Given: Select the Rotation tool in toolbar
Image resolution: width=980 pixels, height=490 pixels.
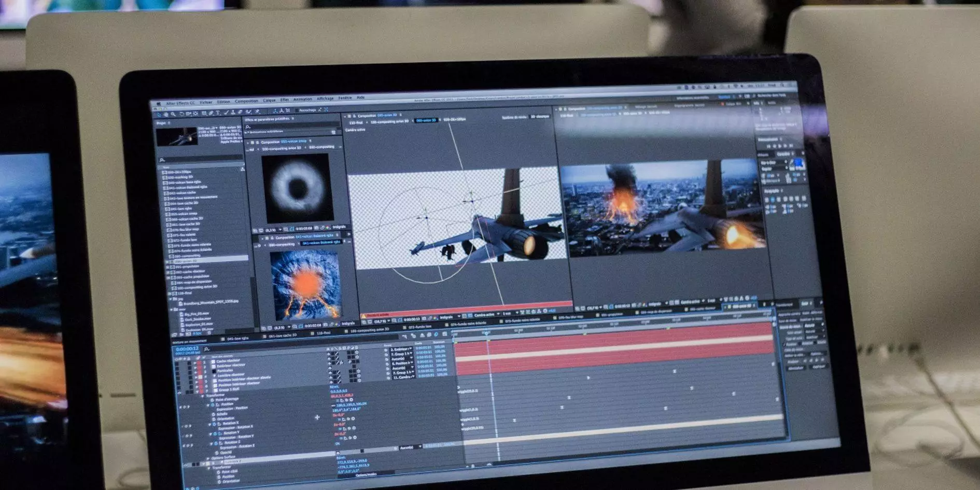Looking at the screenshot, I should 181,114.
